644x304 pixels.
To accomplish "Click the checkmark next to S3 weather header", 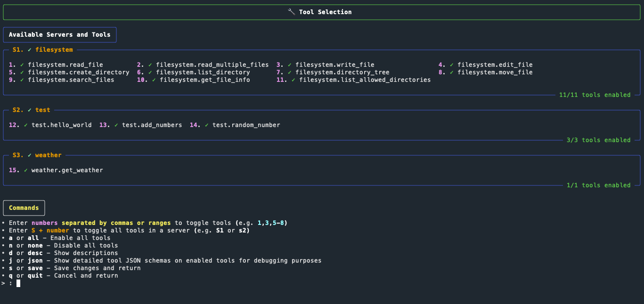I will pyautogui.click(x=30, y=155).
